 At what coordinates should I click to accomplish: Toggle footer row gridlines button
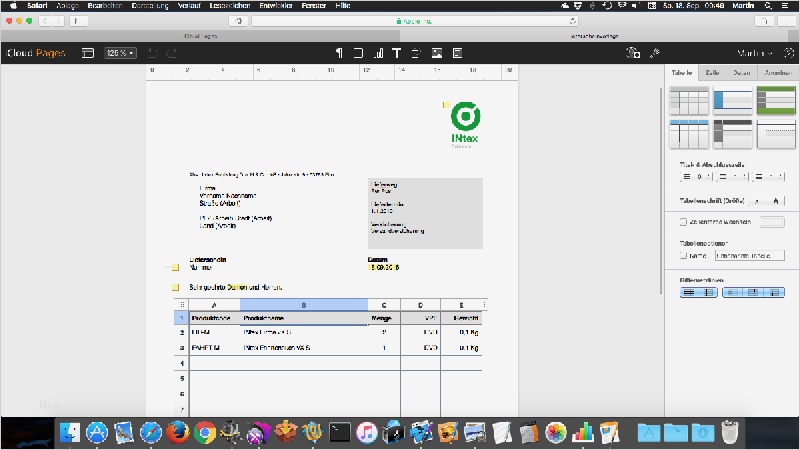pos(774,292)
